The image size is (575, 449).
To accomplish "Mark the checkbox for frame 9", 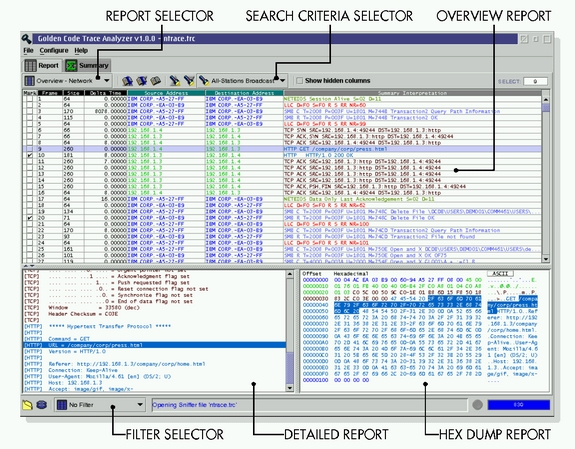I will (30, 149).
